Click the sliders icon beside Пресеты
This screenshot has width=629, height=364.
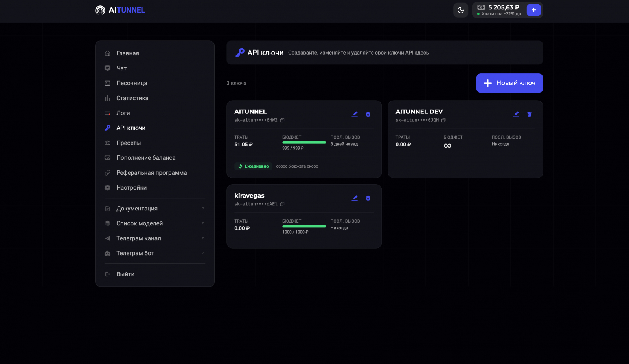click(107, 143)
